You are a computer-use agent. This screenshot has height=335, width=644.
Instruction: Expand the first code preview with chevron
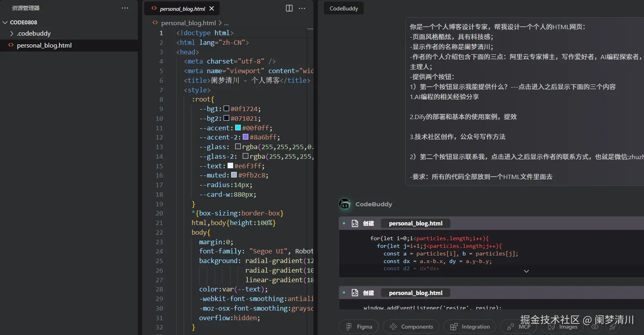click(x=526, y=271)
